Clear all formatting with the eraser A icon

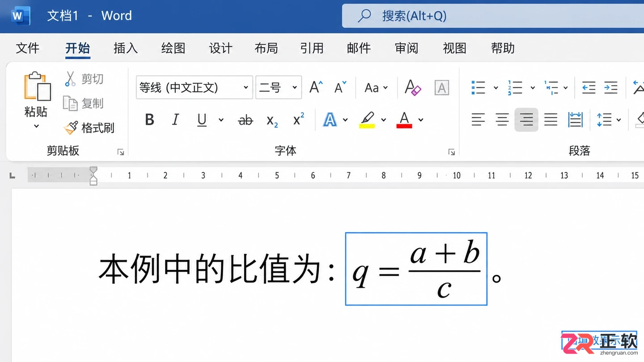pyautogui.click(x=412, y=87)
